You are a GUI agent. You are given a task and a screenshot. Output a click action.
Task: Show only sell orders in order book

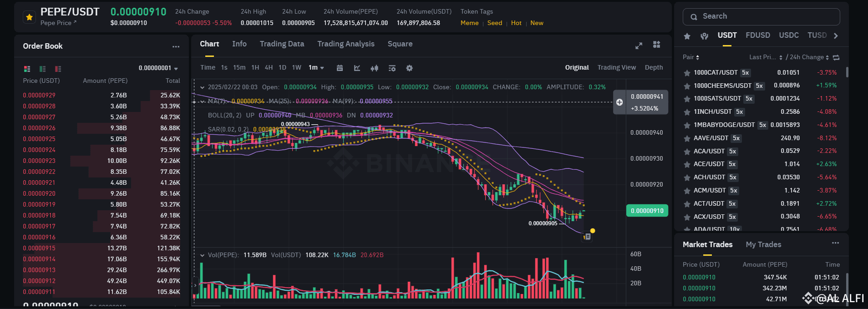[x=58, y=69]
